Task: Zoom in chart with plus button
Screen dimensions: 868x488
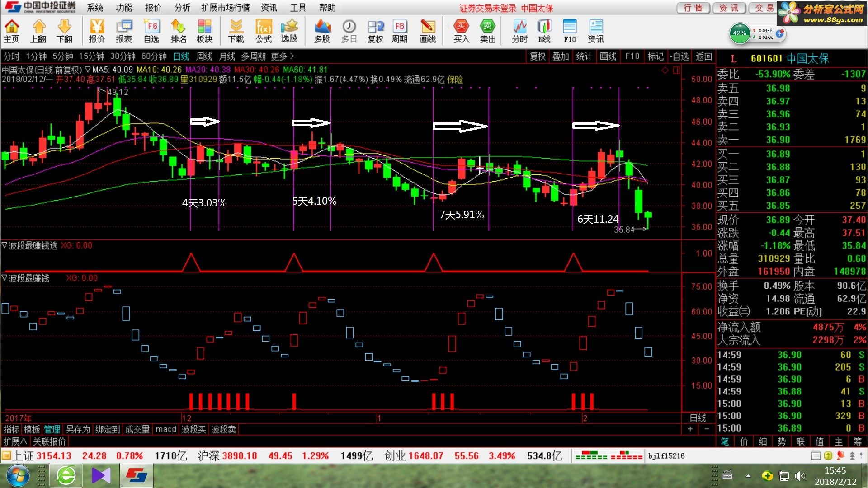Action: [x=690, y=429]
